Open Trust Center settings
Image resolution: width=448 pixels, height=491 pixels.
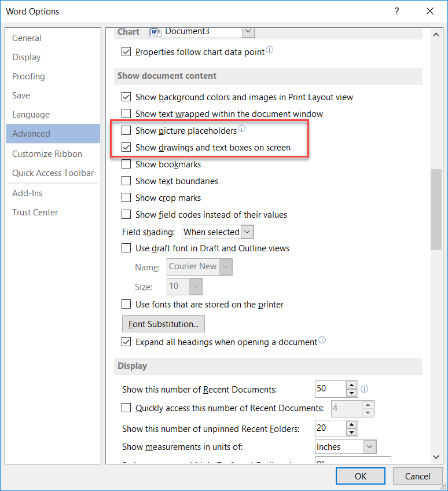(x=53, y=212)
